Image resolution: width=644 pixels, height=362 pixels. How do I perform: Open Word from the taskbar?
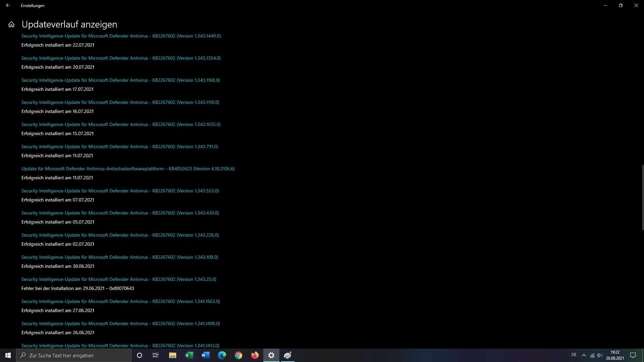[x=205, y=355]
